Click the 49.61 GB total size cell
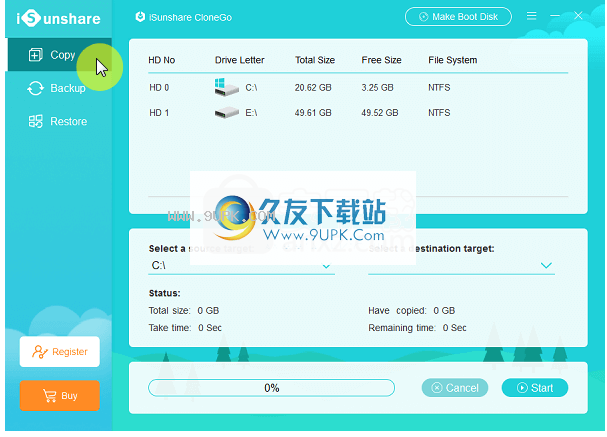 coord(313,113)
